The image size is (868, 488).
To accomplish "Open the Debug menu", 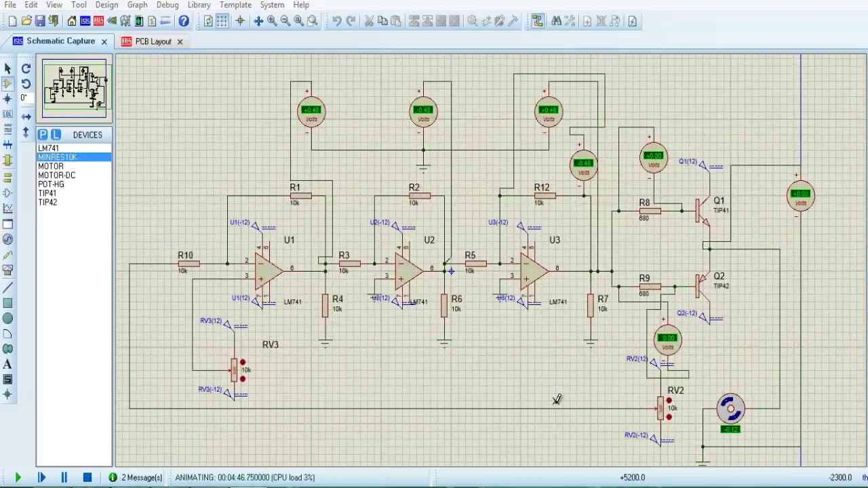I will [167, 5].
